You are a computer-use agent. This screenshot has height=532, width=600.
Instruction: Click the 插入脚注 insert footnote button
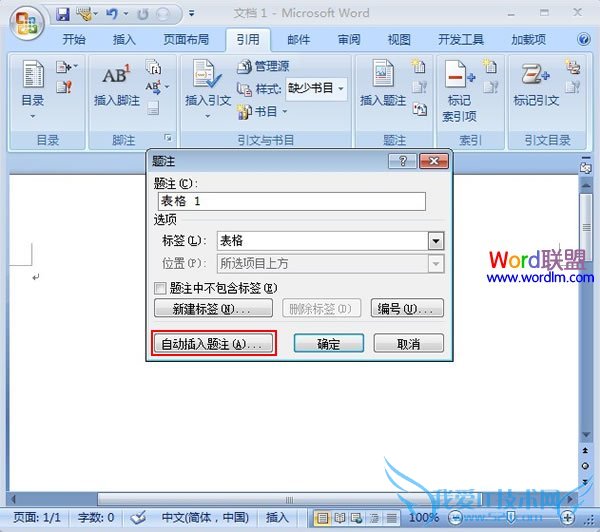pos(117,85)
